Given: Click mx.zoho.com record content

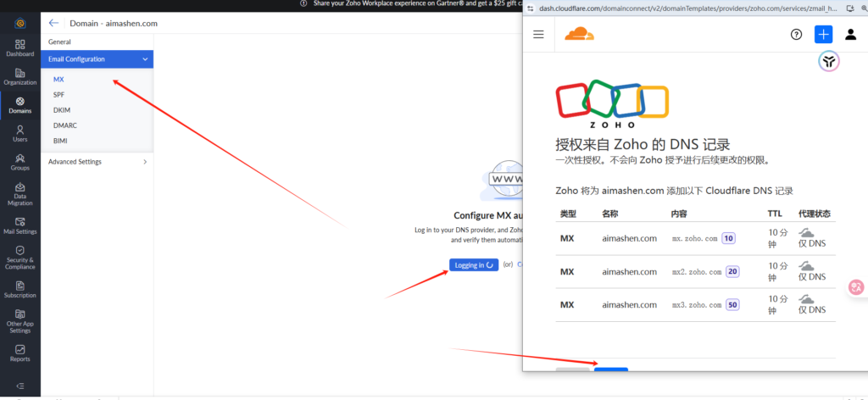Looking at the screenshot, I should tap(694, 239).
